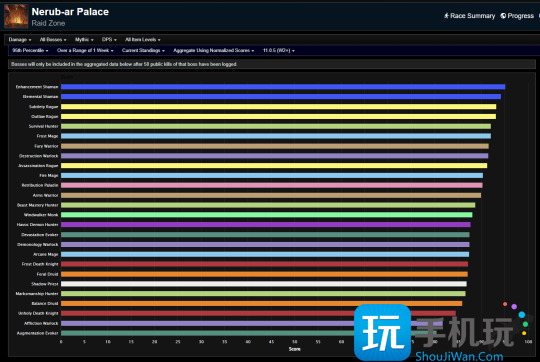Expand the 11.0.5 patch dropdown
540x362 pixels.
(278, 51)
